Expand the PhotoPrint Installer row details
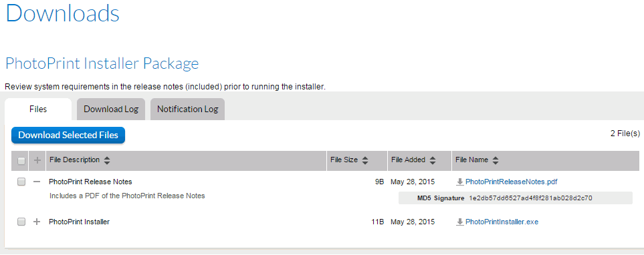The height and width of the screenshot is (255, 644). [x=37, y=222]
